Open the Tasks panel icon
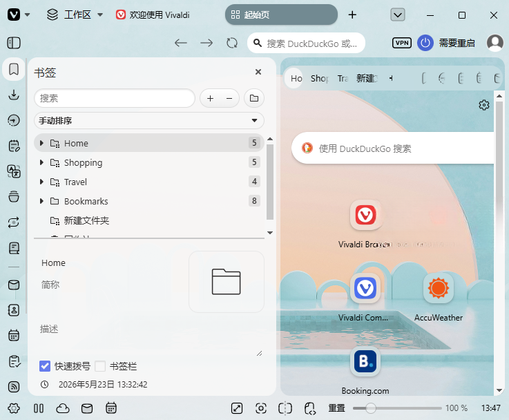This screenshot has width=509, height=420. pyautogui.click(x=14, y=361)
